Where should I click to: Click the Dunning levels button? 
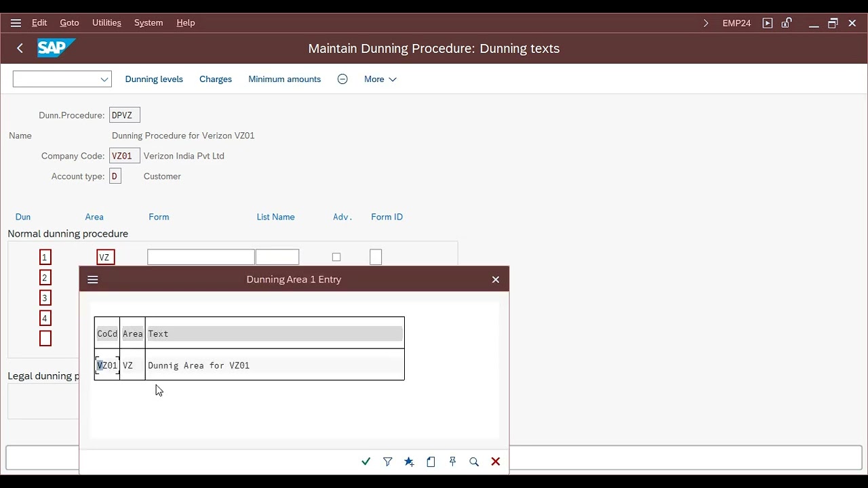154,79
